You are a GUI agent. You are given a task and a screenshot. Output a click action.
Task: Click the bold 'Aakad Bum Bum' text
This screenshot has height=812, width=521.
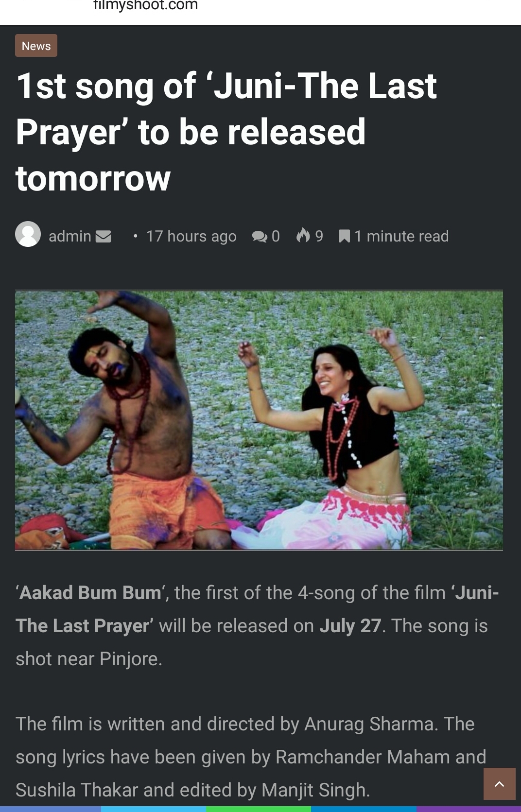click(x=90, y=593)
